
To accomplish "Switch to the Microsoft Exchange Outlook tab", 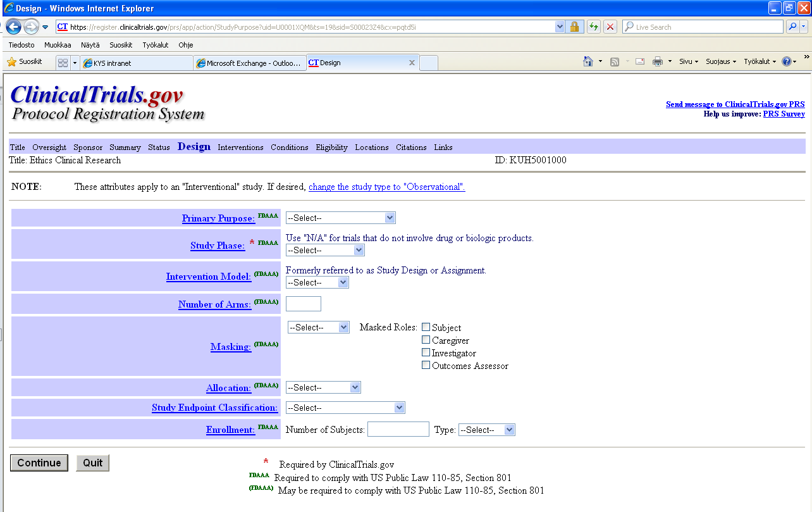I will click(249, 63).
